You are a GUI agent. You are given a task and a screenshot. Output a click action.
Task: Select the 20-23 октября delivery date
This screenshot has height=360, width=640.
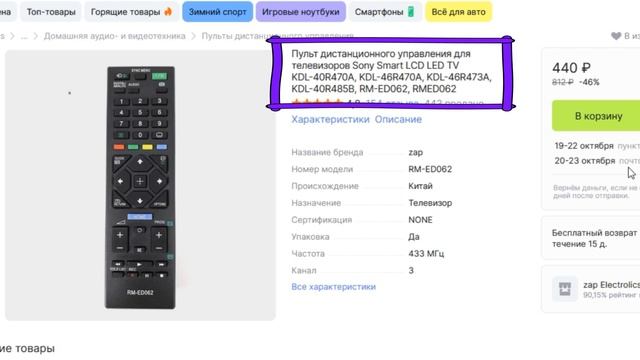tap(584, 161)
